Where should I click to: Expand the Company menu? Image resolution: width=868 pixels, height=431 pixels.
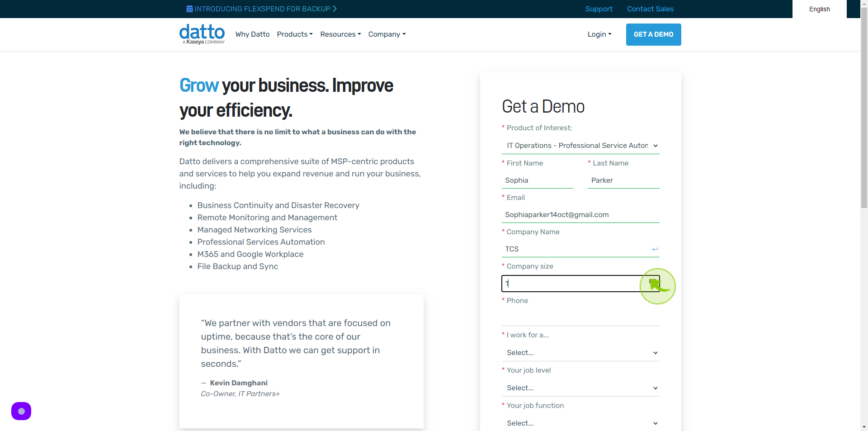[387, 34]
